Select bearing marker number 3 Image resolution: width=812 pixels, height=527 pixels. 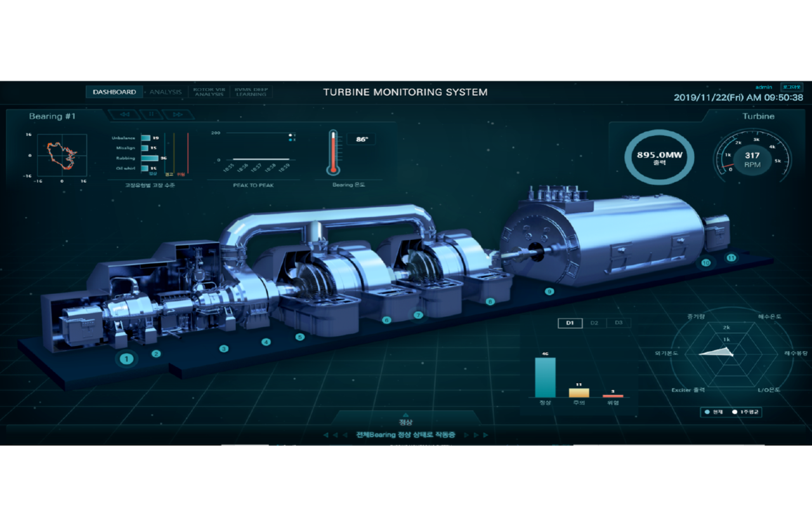coord(223,349)
